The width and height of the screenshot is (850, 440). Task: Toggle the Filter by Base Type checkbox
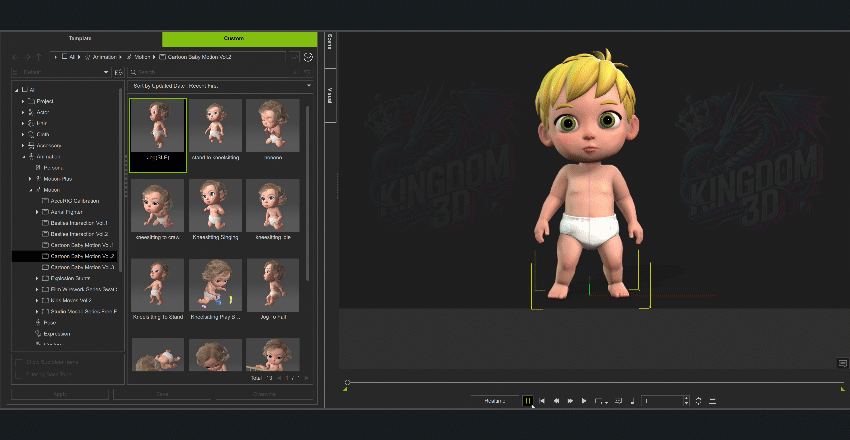(18, 374)
